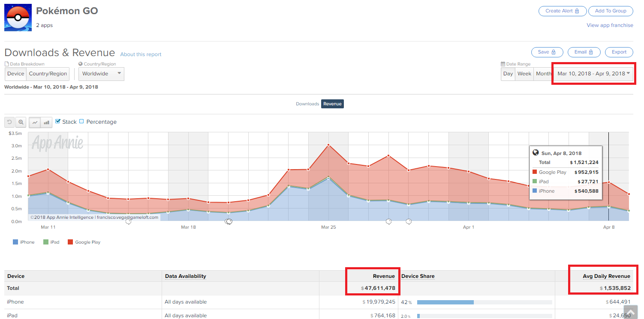The image size is (644, 319).
Task: Choose the Country/Region data breakdown
Action: click(48, 74)
